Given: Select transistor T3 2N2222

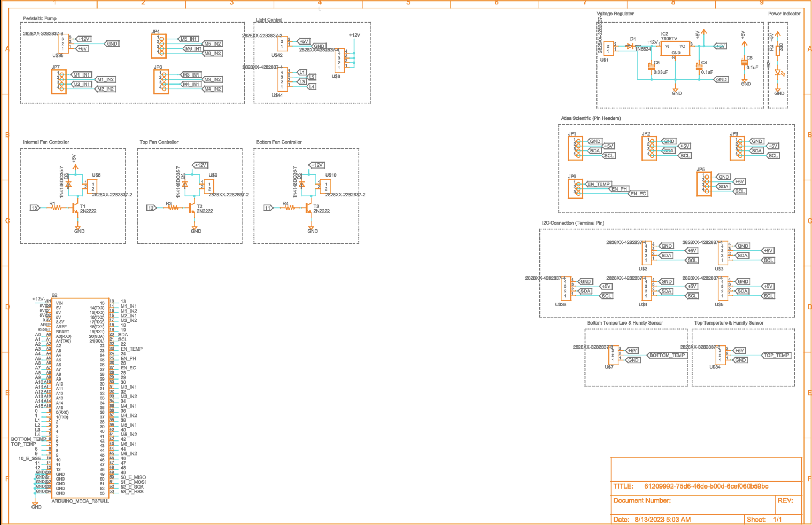Looking at the screenshot, I should 308,208.
